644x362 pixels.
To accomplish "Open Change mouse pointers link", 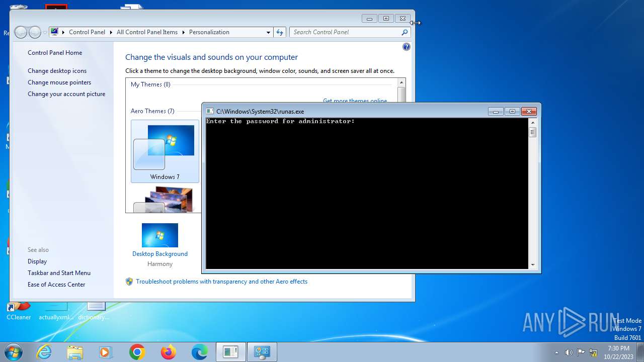I will (x=59, y=82).
